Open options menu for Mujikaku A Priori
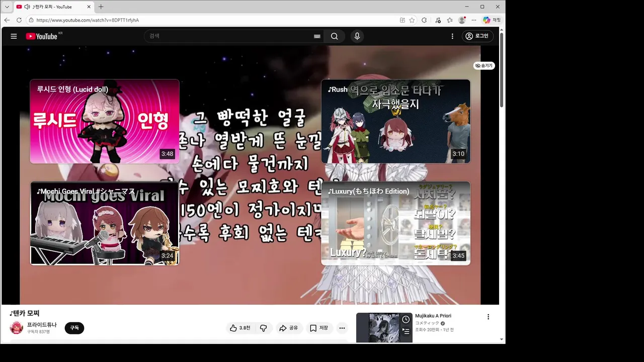The height and width of the screenshot is (362, 644). [x=488, y=317]
